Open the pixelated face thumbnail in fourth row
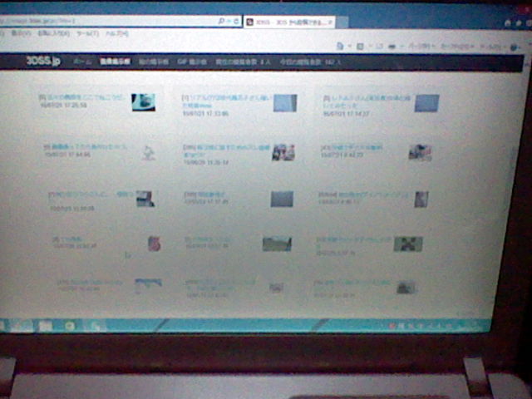Image resolution: width=532 pixels, height=399 pixels. [x=408, y=244]
